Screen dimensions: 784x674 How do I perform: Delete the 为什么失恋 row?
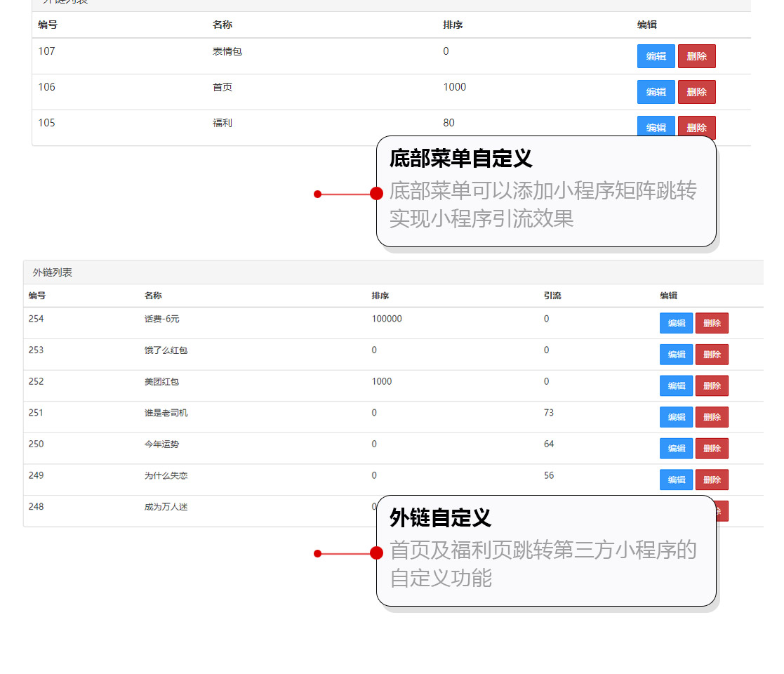coord(712,480)
